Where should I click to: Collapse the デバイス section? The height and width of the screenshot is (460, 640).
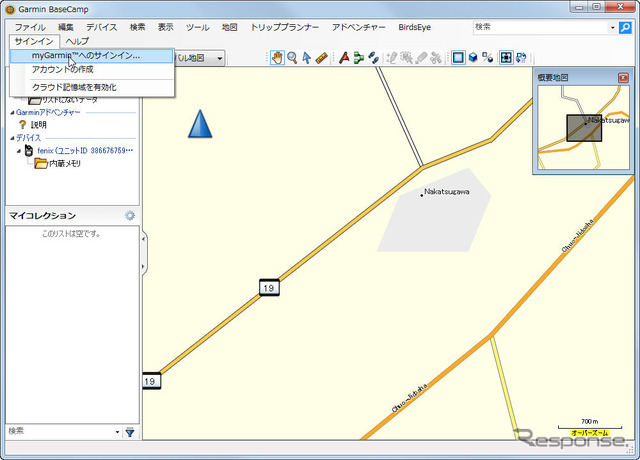pos(12,138)
